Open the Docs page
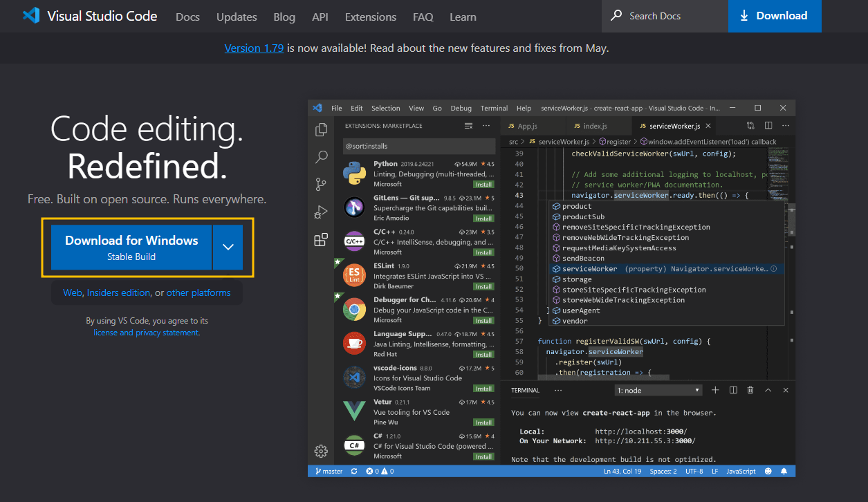The width and height of the screenshot is (868, 502). coord(187,17)
